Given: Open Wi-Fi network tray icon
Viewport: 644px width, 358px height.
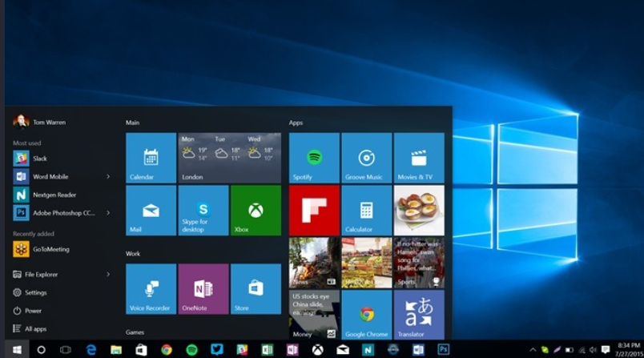Looking at the screenshot, I should tap(582, 350).
